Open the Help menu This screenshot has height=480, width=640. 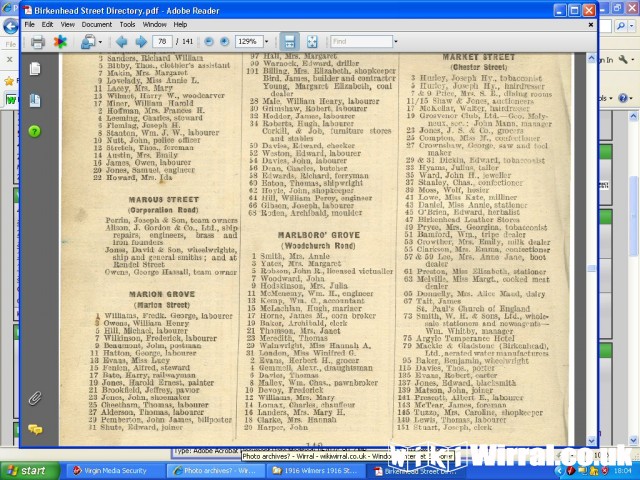(x=180, y=24)
